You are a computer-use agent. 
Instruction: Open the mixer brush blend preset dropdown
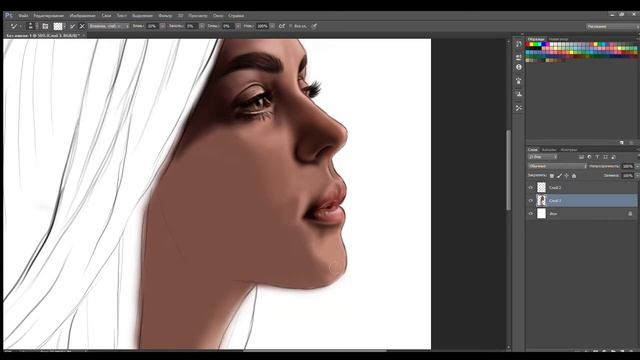(x=109, y=26)
